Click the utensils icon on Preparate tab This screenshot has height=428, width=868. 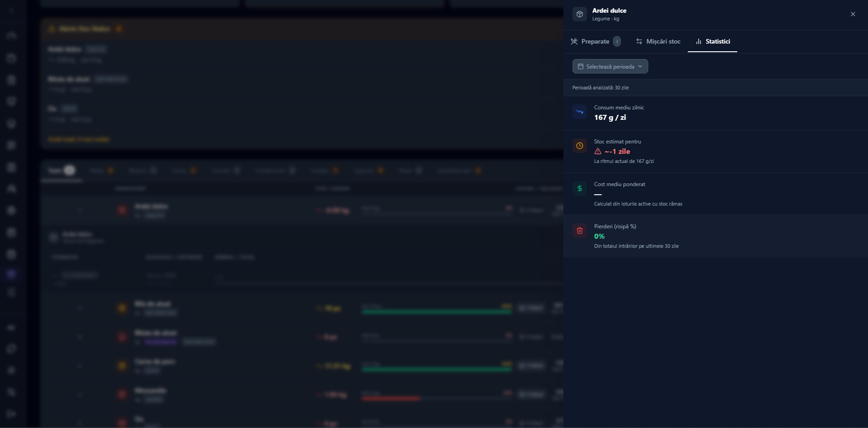pyautogui.click(x=574, y=41)
